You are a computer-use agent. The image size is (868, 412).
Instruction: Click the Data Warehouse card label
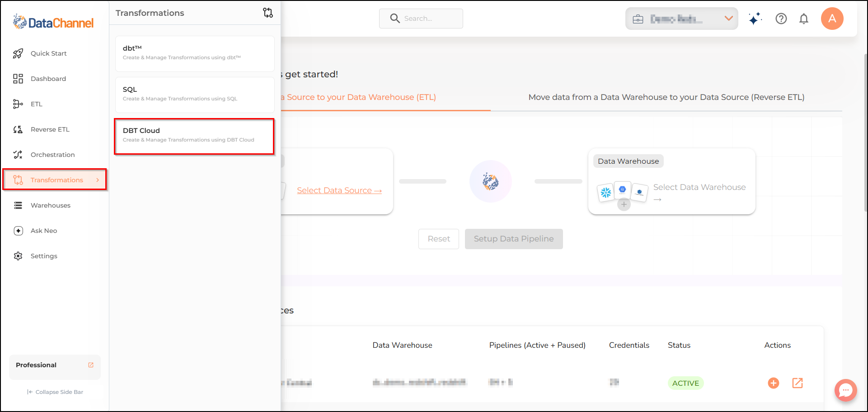coord(629,161)
